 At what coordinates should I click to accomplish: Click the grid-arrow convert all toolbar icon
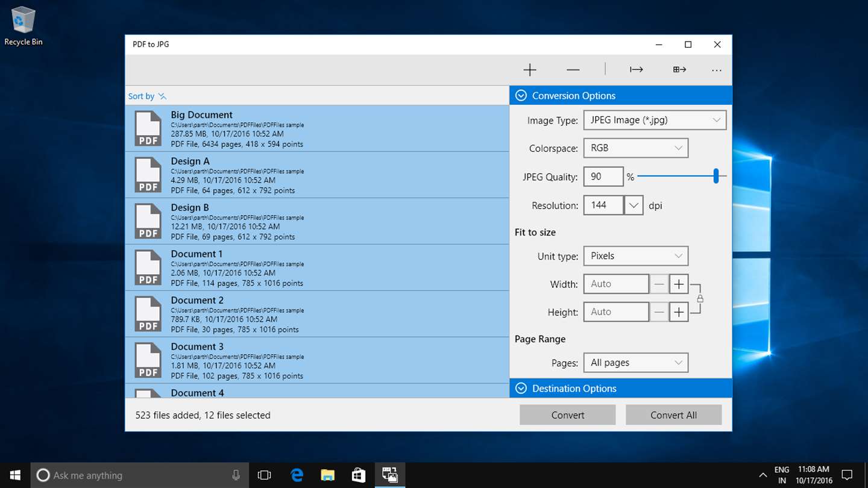pos(680,70)
